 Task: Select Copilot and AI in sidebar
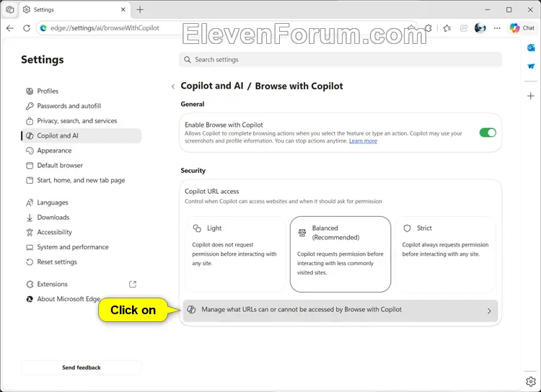click(82, 135)
